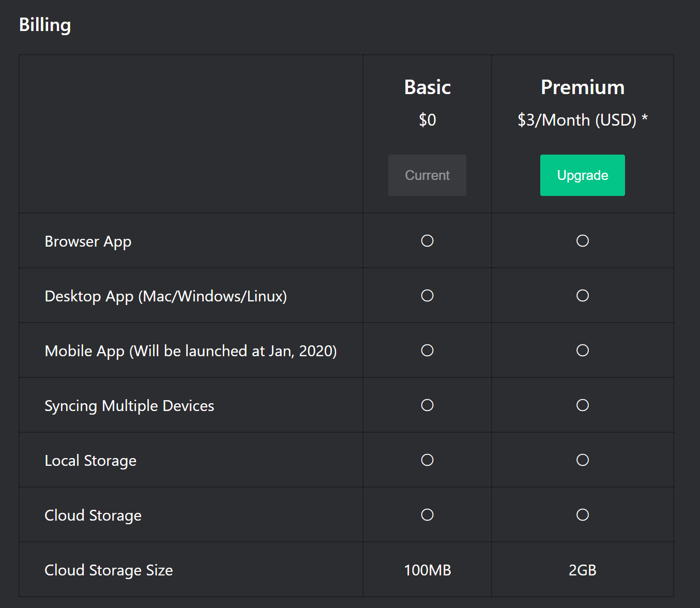Select the Basic circle for Local Storage
This screenshot has height=608, width=700.
pos(427,460)
